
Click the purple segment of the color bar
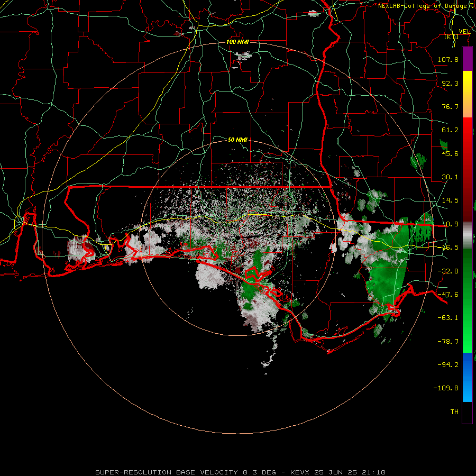467,59
